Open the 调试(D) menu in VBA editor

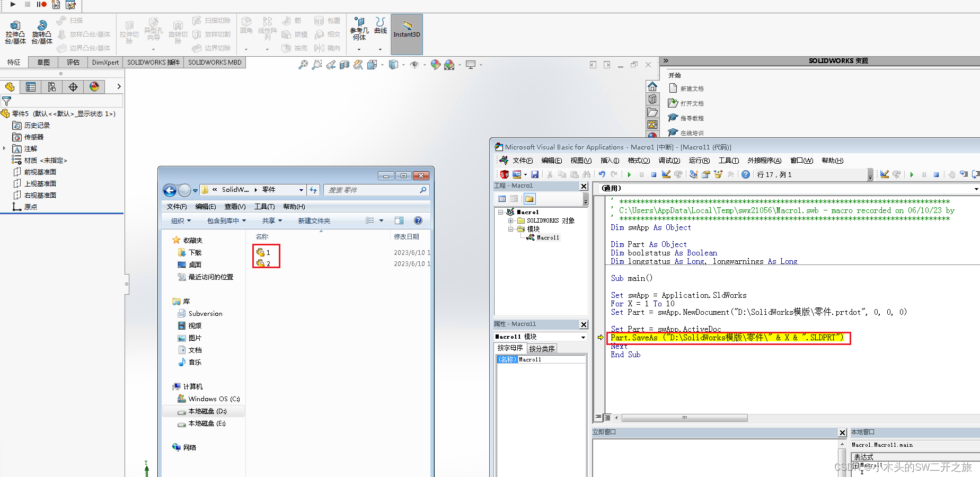[669, 161]
